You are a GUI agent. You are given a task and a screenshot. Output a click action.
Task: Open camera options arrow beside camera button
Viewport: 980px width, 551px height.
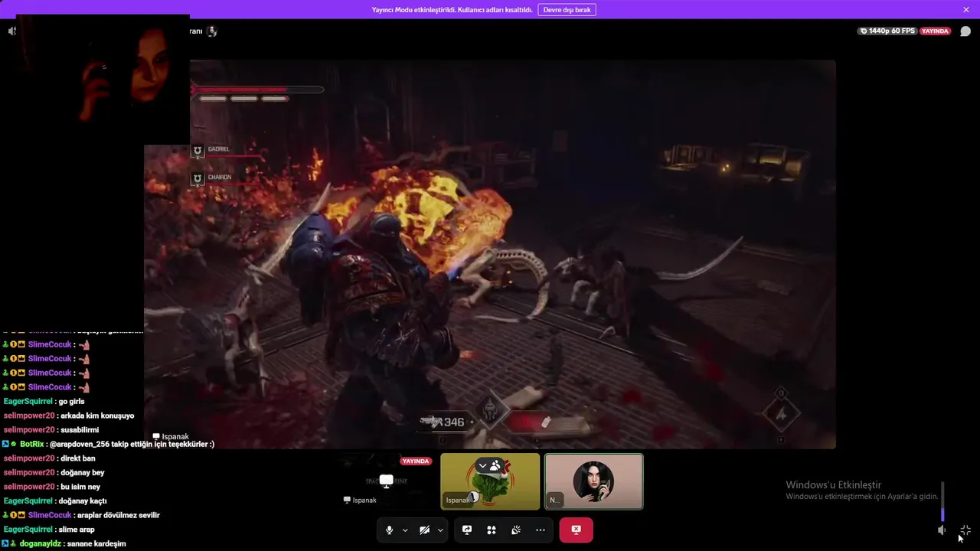[x=440, y=530]
